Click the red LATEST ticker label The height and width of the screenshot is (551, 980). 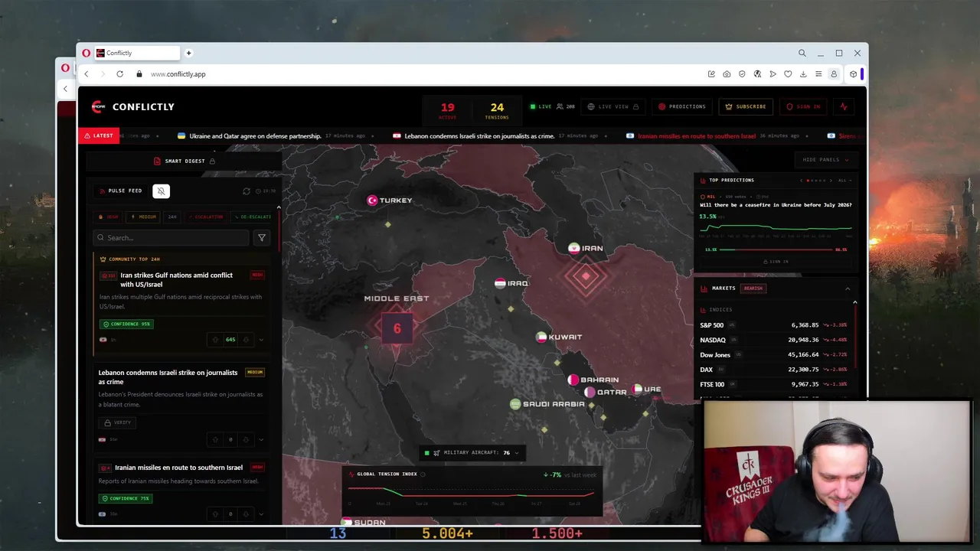pyautogui.click(x=99, y=136)
